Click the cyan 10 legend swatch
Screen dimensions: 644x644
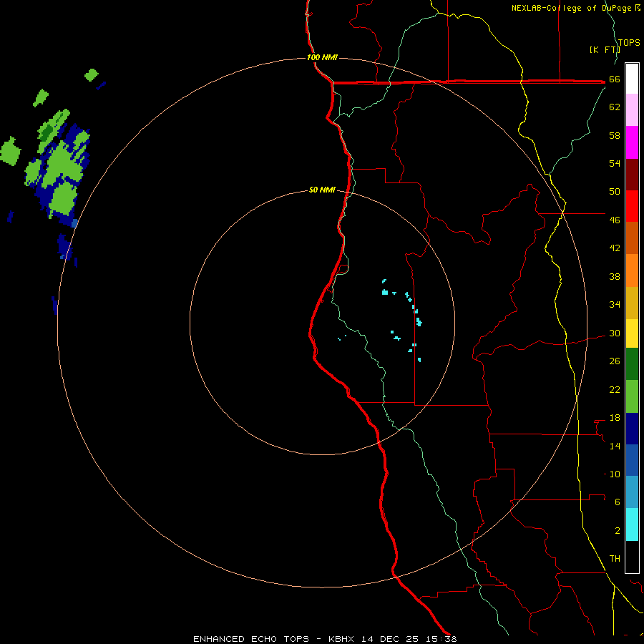point(632,525)
